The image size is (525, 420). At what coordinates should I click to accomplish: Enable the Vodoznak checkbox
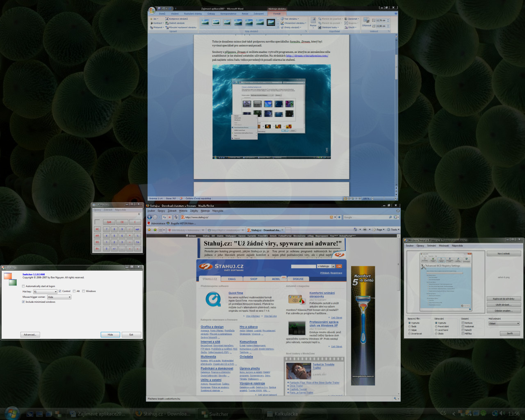tap(463, 326)
